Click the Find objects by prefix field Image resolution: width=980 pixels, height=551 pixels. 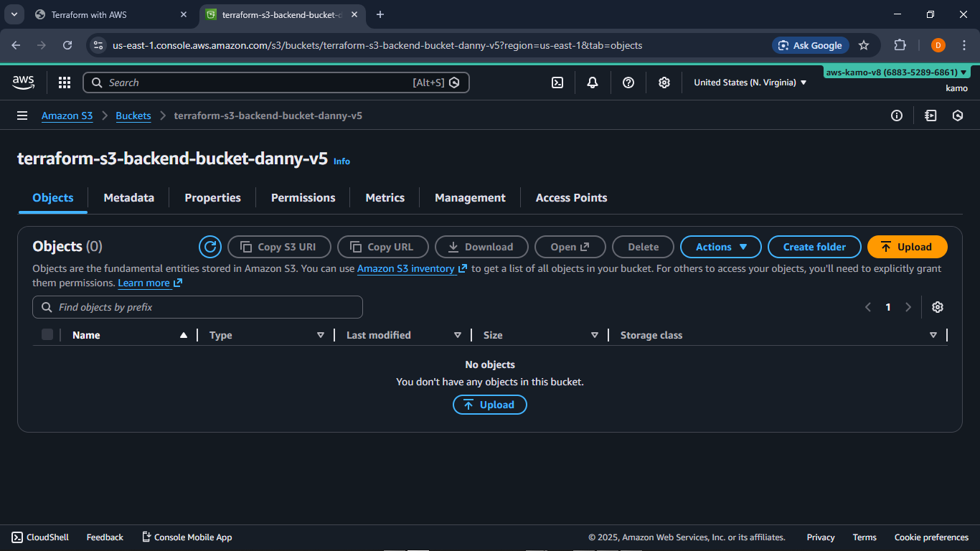(x=197, y=307)
